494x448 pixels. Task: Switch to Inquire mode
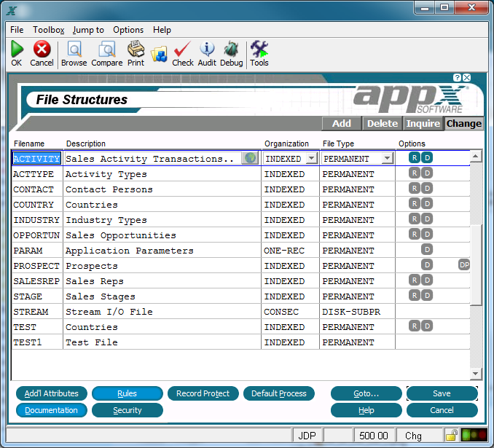point(423,124)
